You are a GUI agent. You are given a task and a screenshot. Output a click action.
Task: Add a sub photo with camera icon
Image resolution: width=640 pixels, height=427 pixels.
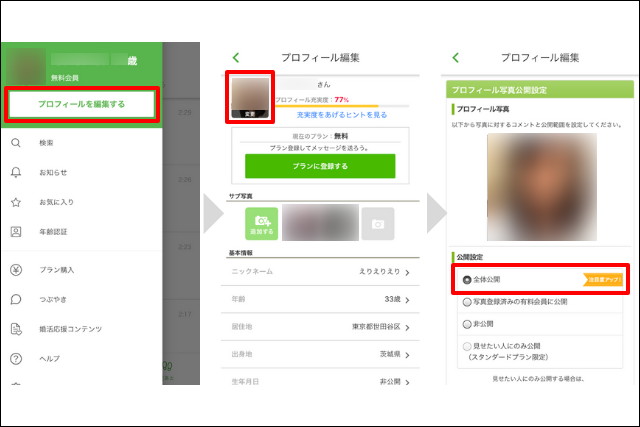tap(262, 224)
